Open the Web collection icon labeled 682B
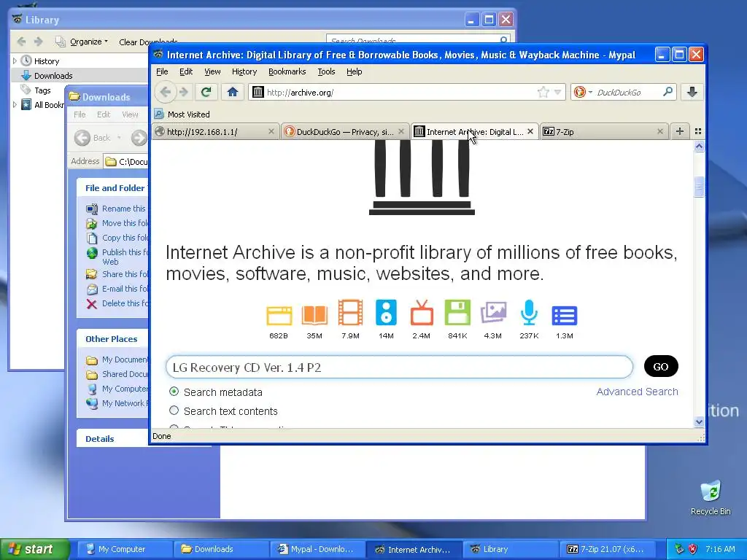The height and width of the screenshot is (560, 747). tap(279, 315)
